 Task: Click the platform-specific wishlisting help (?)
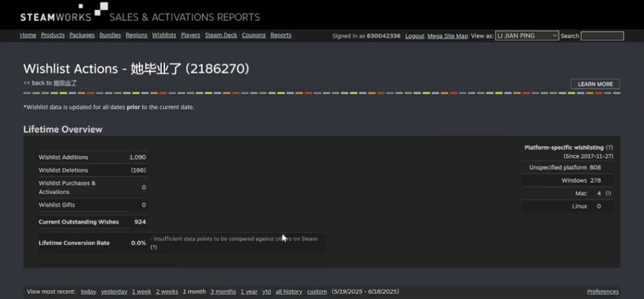click(x=609, y=148)
